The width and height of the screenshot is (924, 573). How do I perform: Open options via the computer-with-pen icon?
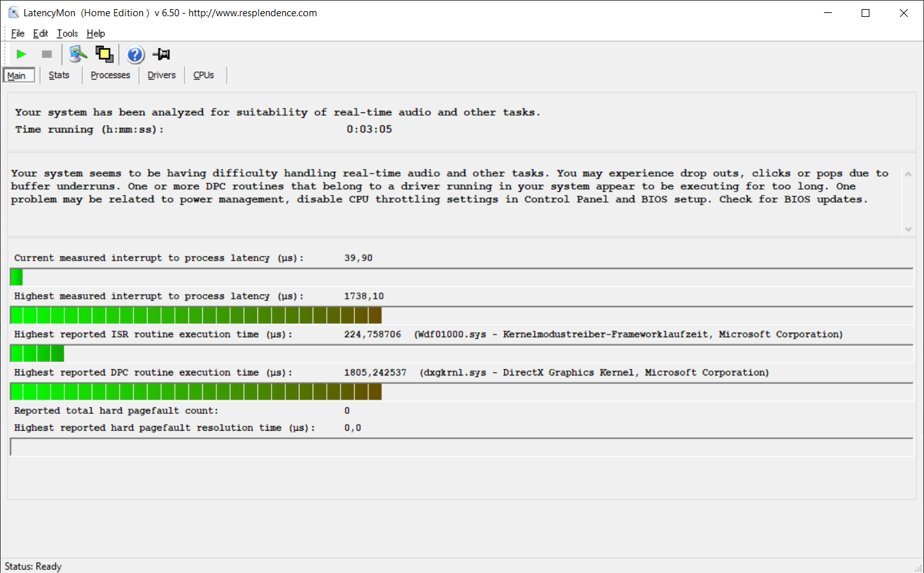[x=78, y=55]
